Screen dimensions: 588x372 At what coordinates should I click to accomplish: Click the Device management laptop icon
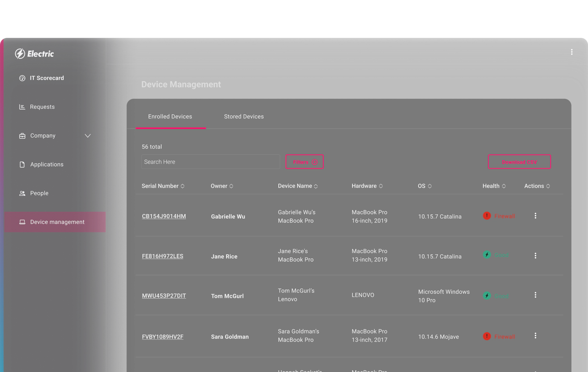click(22, 222)
